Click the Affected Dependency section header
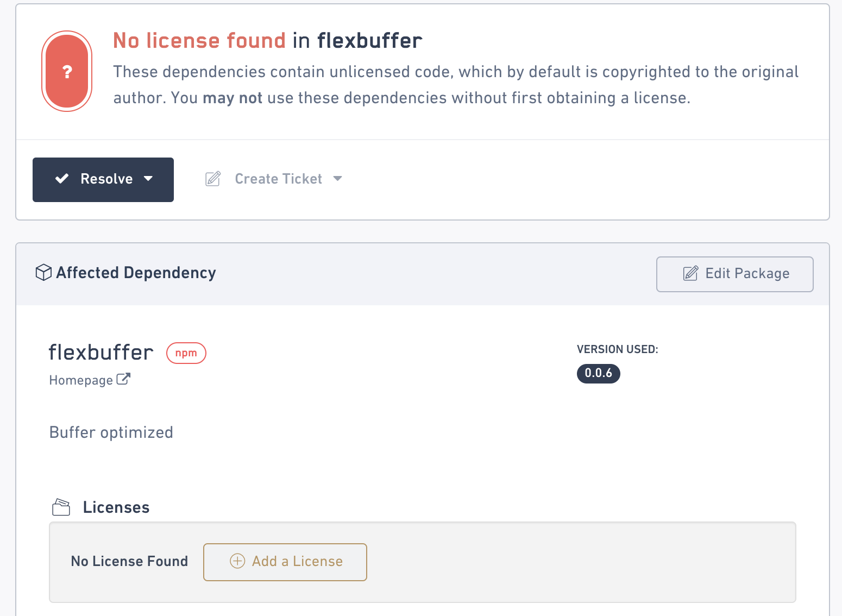Screen dimensions: 842x616 (136, 272)
